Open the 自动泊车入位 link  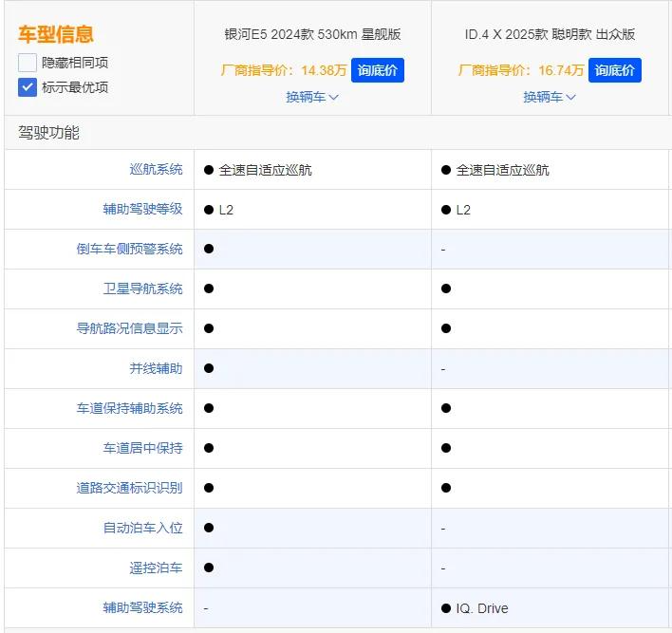click(x=142, y=528)
